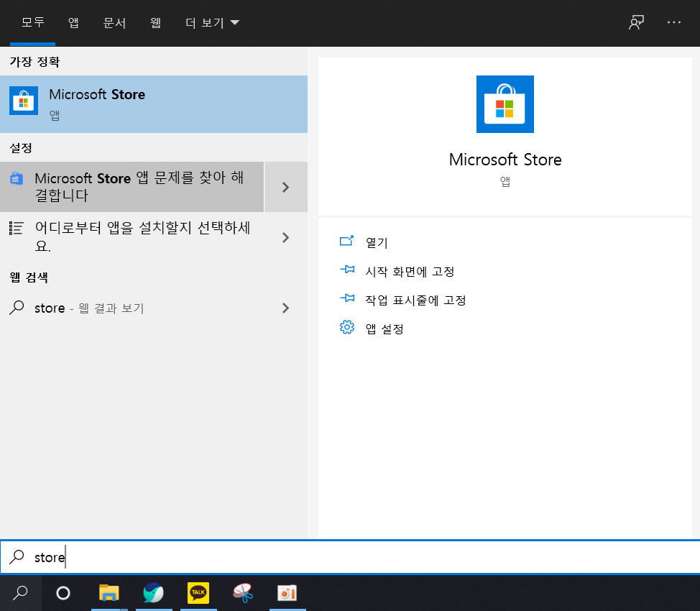Click the Microsoft Store title in preview pane
The height and width of the screenshot is (611, 700).
click(x=505, y=160)
